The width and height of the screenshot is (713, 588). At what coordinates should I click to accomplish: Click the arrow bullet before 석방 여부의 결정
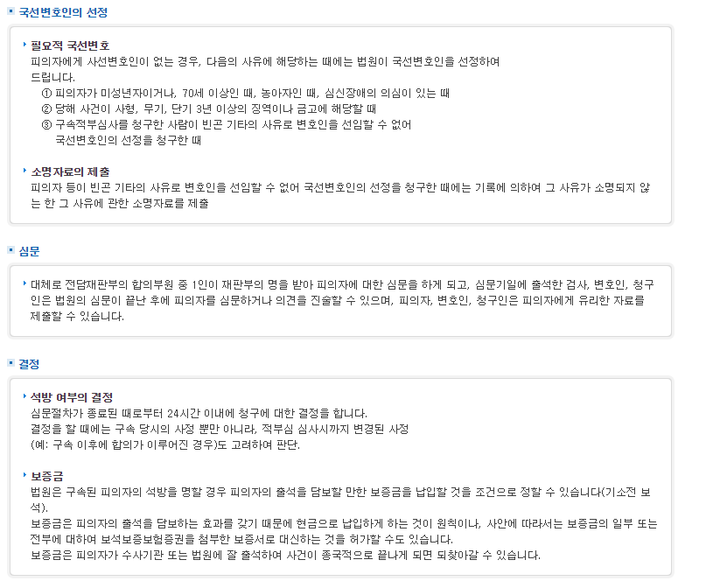coord(24,395)
